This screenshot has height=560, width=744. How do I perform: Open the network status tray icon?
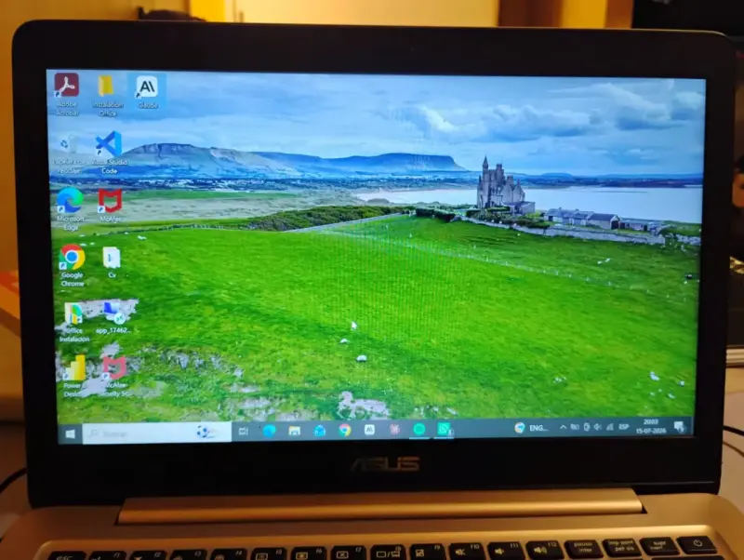coord(610,427)
